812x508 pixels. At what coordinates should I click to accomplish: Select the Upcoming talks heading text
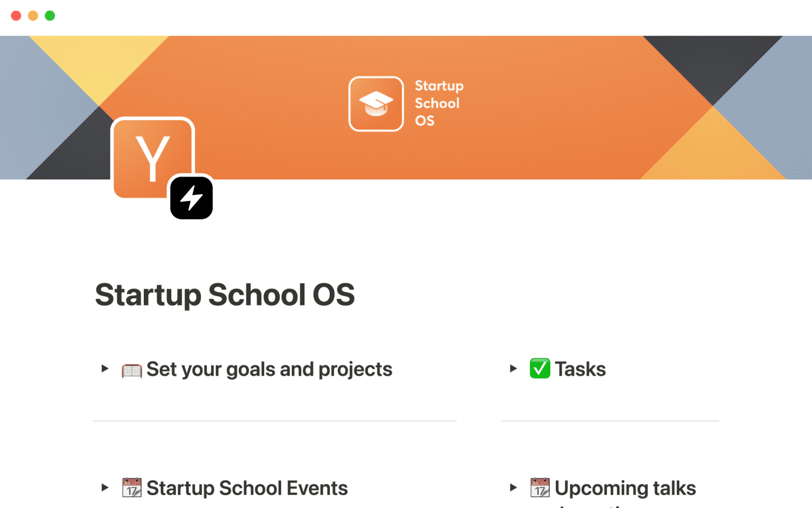click(625, 487)
